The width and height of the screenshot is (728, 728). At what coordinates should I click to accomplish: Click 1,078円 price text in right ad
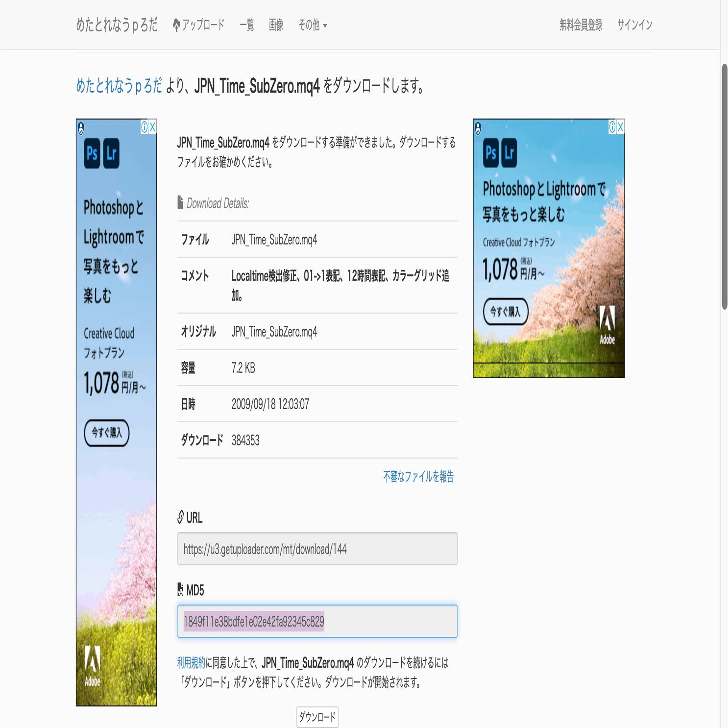coord(513,269)
